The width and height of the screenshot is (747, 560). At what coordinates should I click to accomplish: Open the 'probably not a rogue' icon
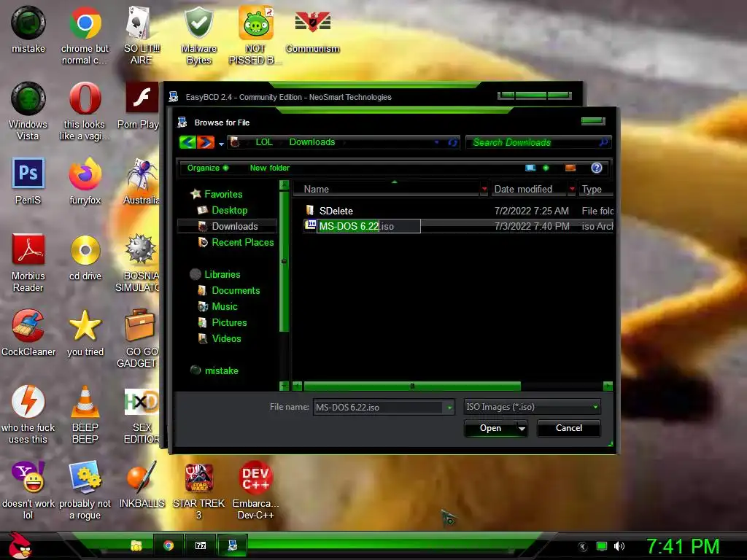point(85,490)
